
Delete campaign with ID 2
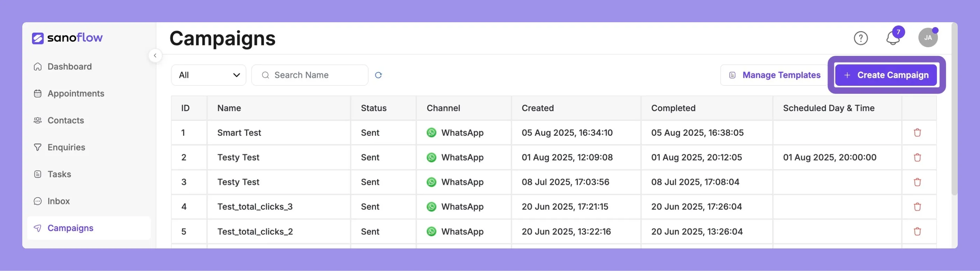pos(917,157)
